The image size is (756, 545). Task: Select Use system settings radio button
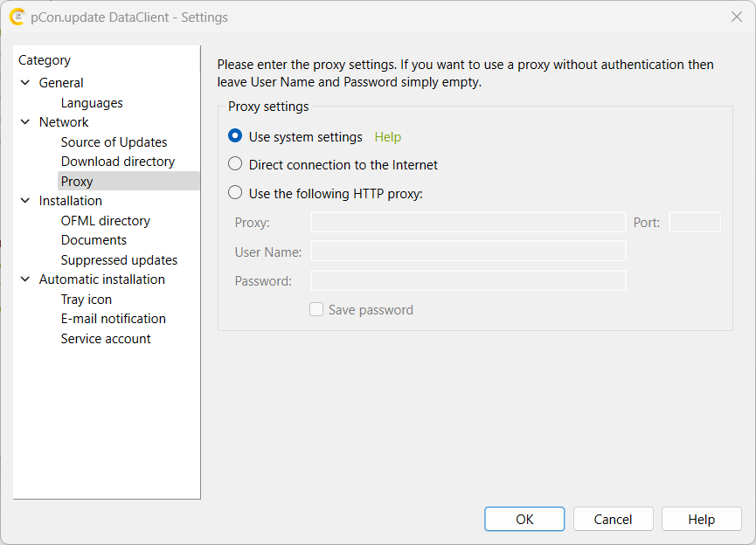[x=235, y=136]
